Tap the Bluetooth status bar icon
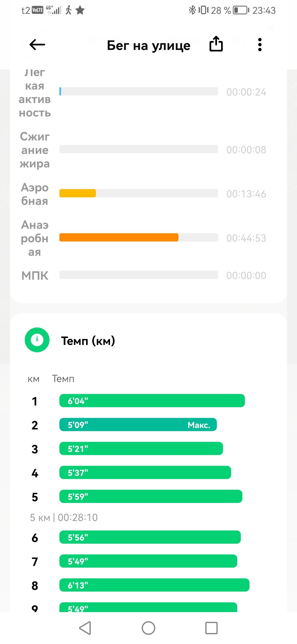The image size is (297, 644). (192, 10)
